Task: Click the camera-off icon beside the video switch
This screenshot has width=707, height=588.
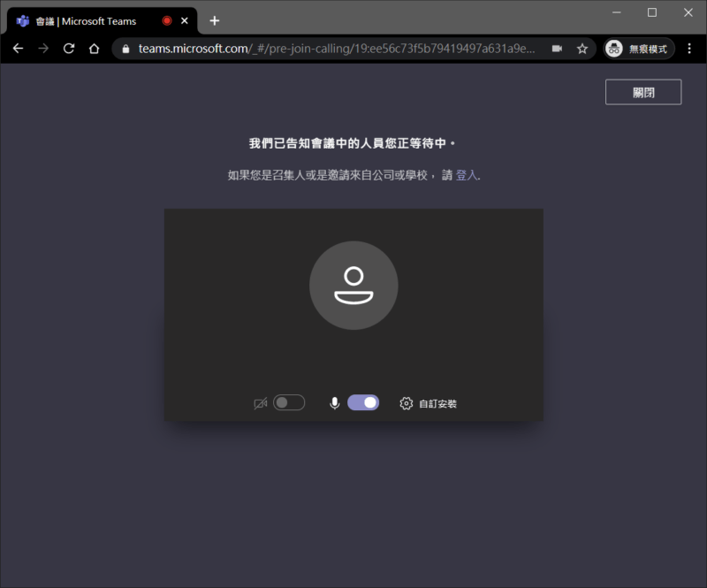Action: 260,403
